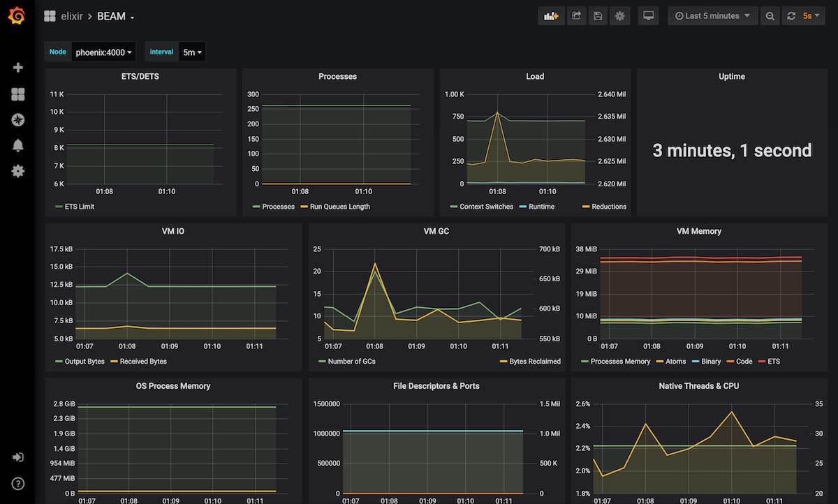The width and height of the screenshot is (838, 504).
Task: Click the Grafana logo home icon
Action: point(17,15)
